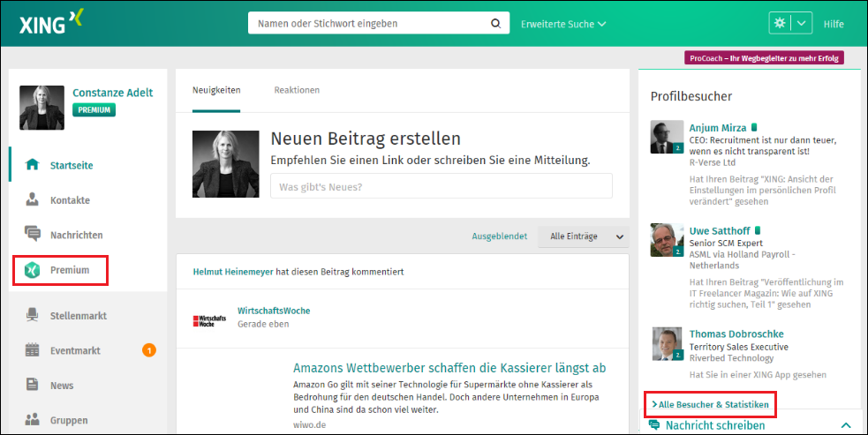Open Thomas Dobroschke's profile link
Screen dimensions: 868x435
click(736, 334)
